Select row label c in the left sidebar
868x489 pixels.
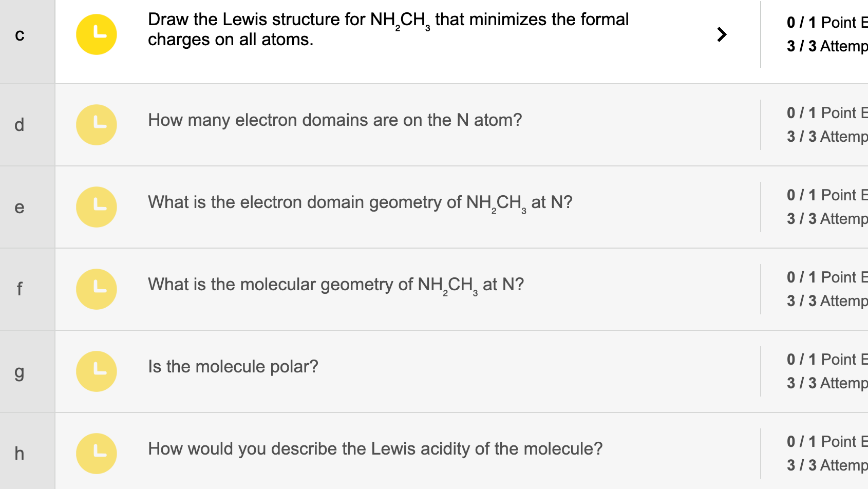coord(20,34)
